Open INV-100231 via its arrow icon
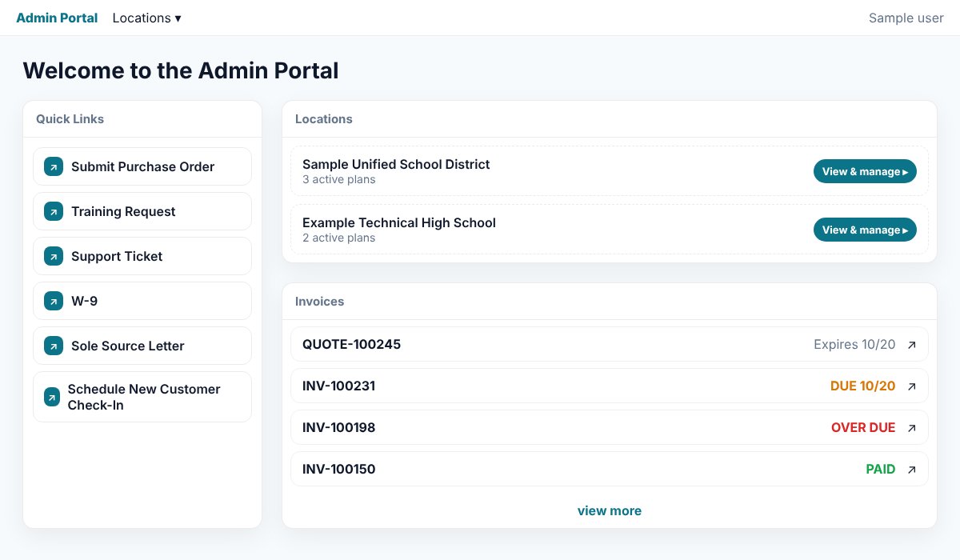 (x=912, y=386)
